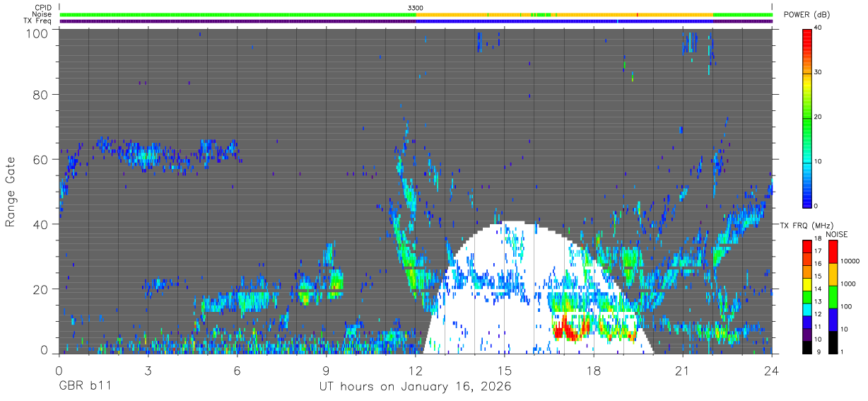This screenshot has height=401, width=868.
Task: Click the 100 noise scale label
Action: point(845,306)
